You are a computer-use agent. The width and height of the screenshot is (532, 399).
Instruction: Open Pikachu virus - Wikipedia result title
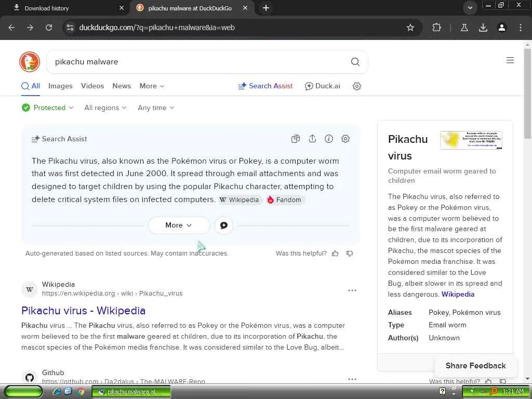coord(83,311)
